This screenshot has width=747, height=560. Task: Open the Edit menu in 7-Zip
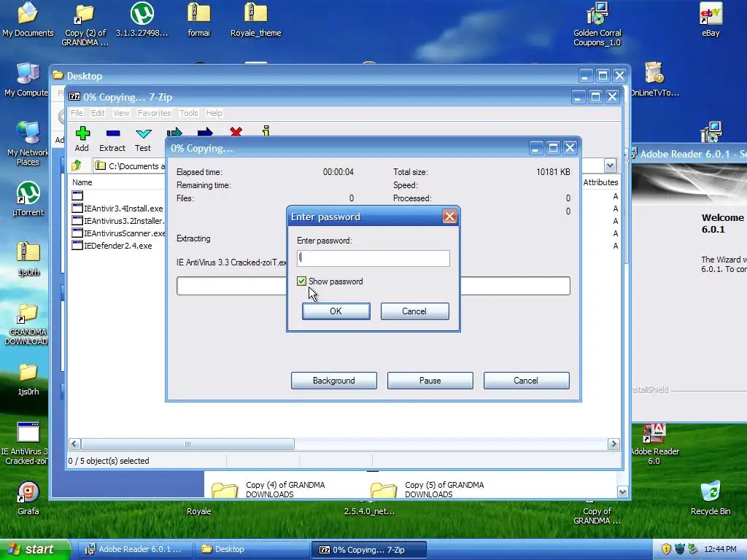click(98, 113)
